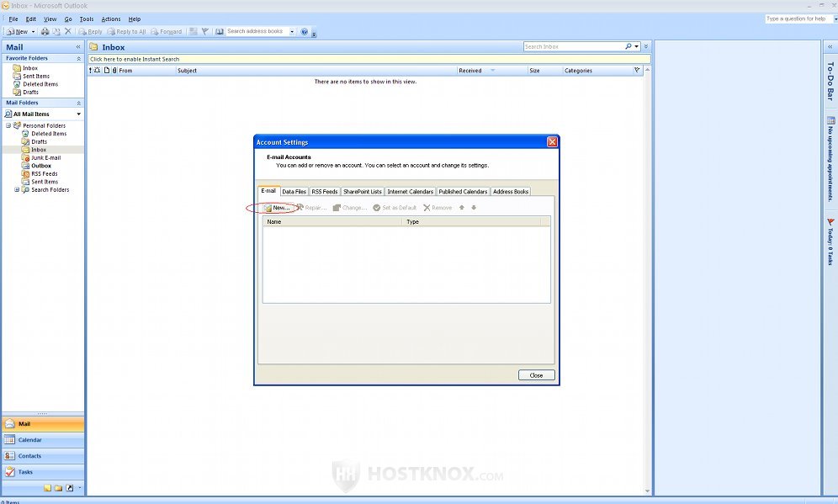Open the Address Book icon
The image size is (838, 504).
pyautogui.click(x=220, y=31)
